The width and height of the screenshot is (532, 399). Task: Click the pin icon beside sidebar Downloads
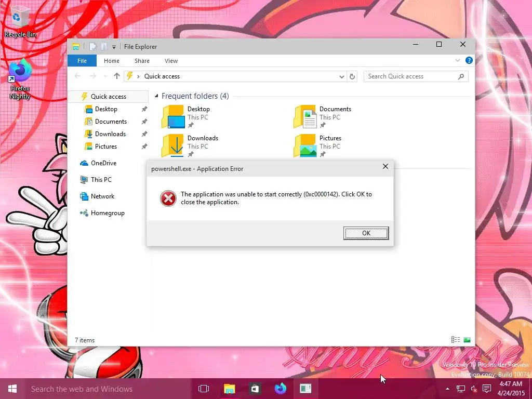(x=144, y=134)
